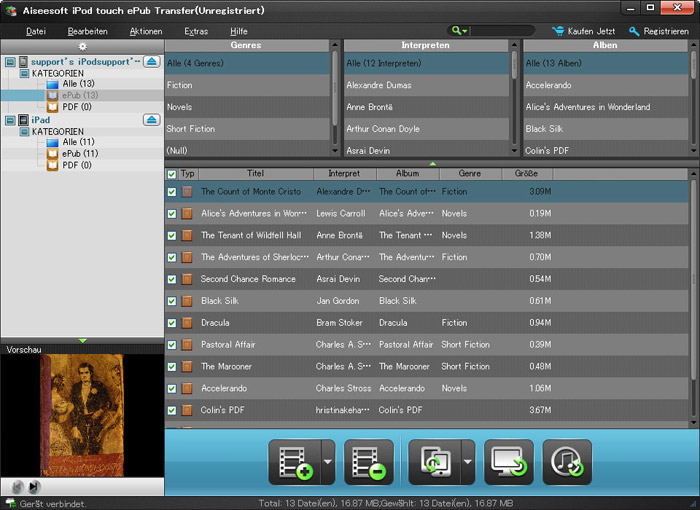Image resolution: width=700 pixels, height=510 pixels.
Task: Click the add file button with the green plus
Action: [293, 463]
